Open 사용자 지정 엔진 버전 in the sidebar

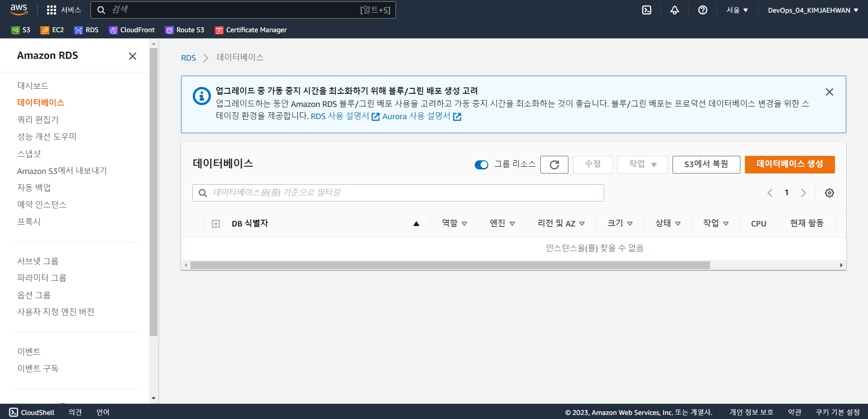56,312
